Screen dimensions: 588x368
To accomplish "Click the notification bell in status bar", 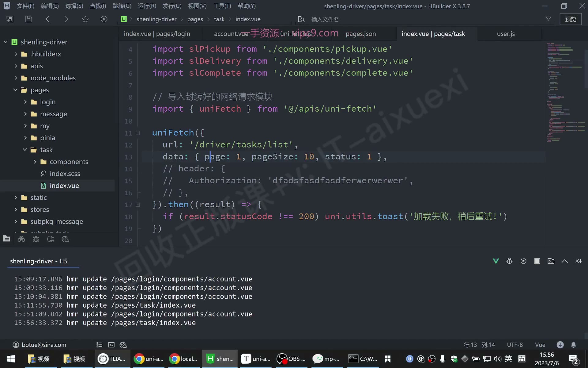I will [574, 345].
